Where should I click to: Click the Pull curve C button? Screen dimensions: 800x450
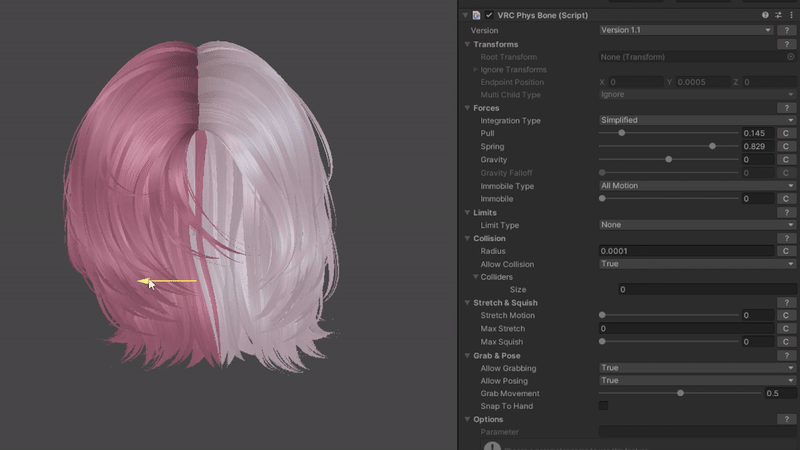click(787, 134)
